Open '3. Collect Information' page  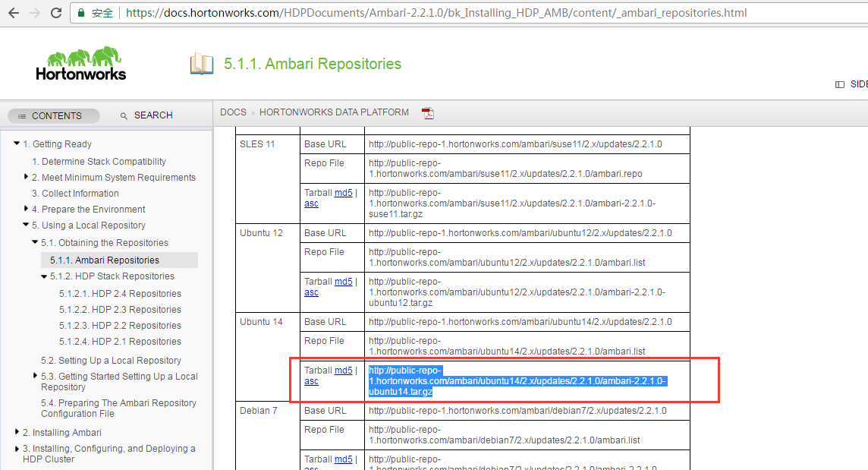pyautogui.click(x=75, y=194)
